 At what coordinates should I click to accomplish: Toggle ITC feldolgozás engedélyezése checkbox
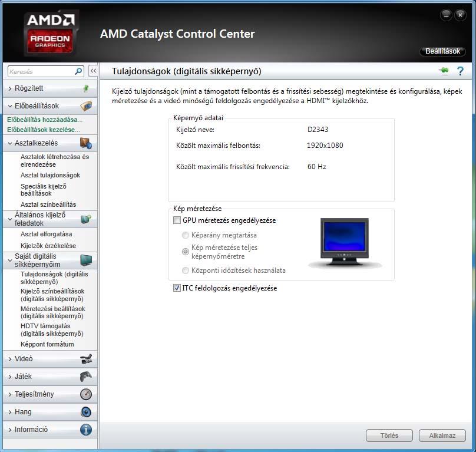(x=177, y=288)
